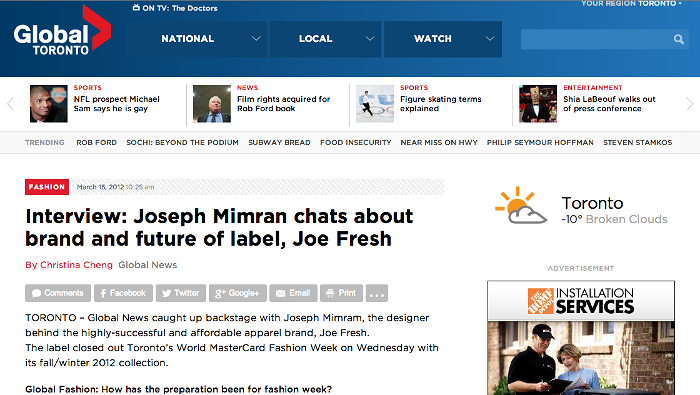Open more sharing options ellipsis button

pos(377,293)
